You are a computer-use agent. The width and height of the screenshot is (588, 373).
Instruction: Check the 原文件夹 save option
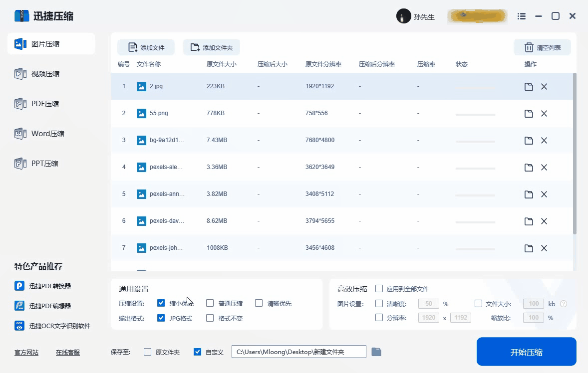coord(147,352)
